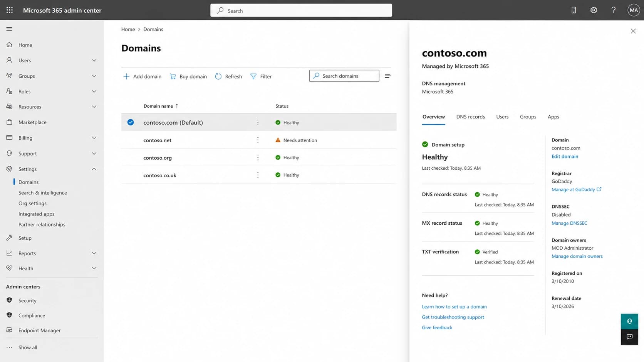Focus the Search domains field
The width and height of the screenshot is (644, 362).
pyautogui.click(x=344, y=76)
